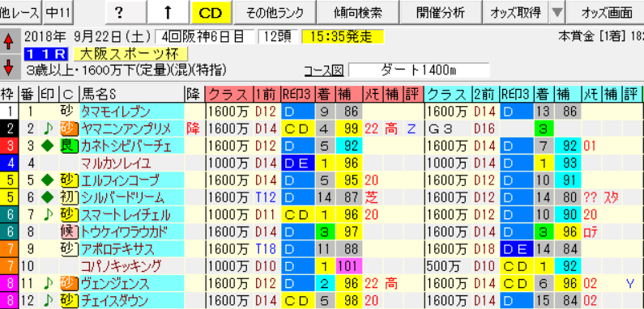644x309 pixels.
Task: Click the ロテ memo for トウケイワラウカド
Action: point(591,232)
